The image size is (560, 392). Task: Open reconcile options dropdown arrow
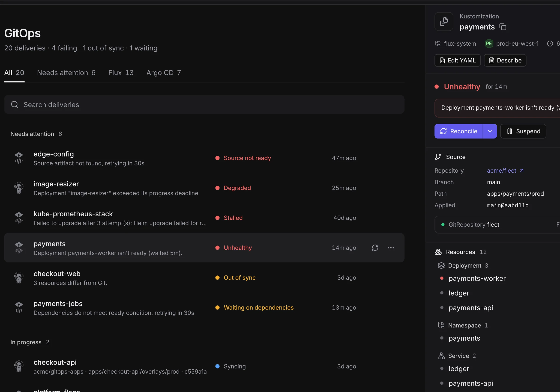click(490, 131)
